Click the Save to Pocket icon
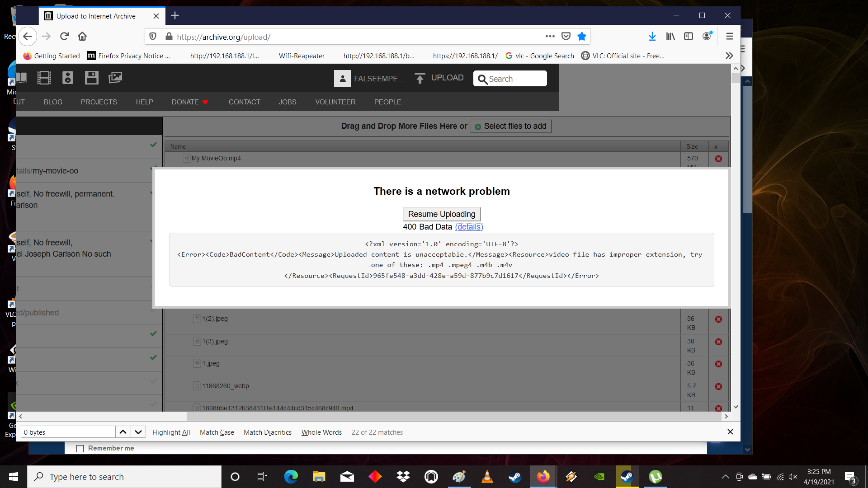The height and width of the screenshot is (488, 868). [x=566, y=37]
